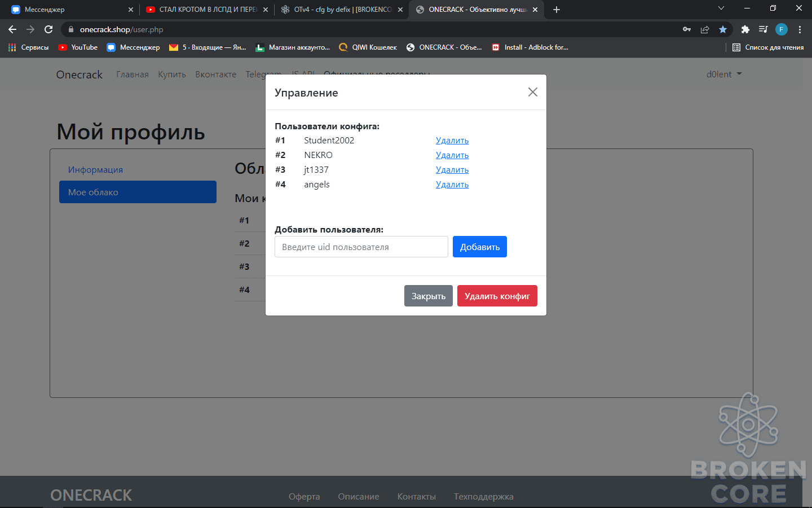812x508 pixels.
Task: Open the QIWI Кошелек bookmark
Action: [x=368, y=47]
